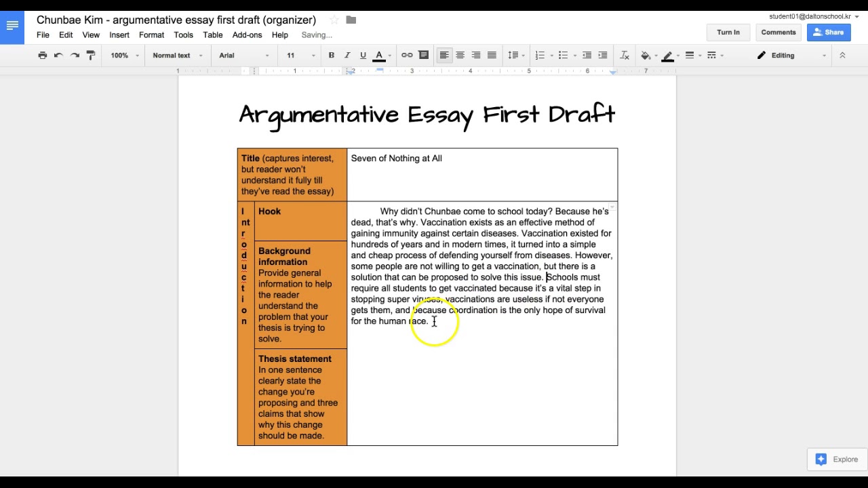Viewport: 868px width, 488px height.
Task: Open line spacing options
Action: pos(515,56)
